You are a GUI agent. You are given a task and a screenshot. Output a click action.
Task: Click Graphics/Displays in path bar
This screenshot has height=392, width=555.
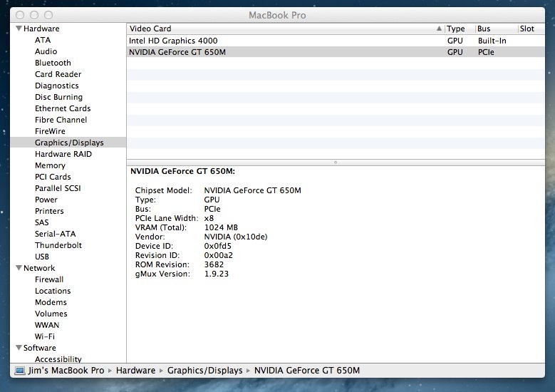205,371
